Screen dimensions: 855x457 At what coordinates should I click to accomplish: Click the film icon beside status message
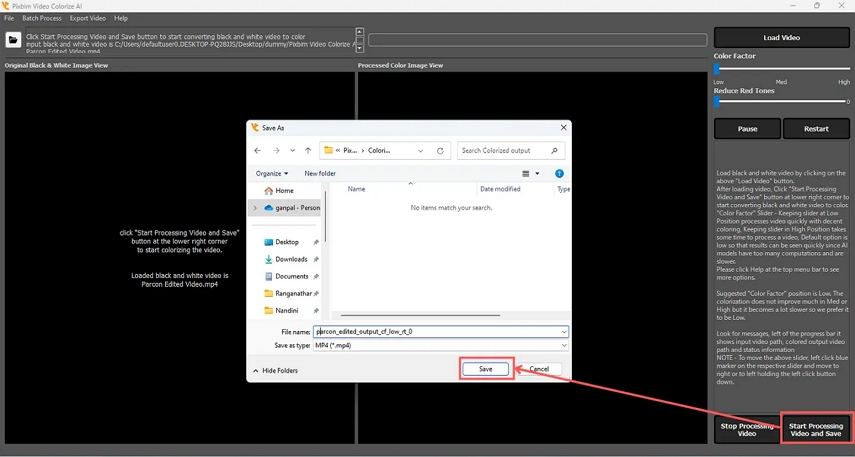point(14,41)
